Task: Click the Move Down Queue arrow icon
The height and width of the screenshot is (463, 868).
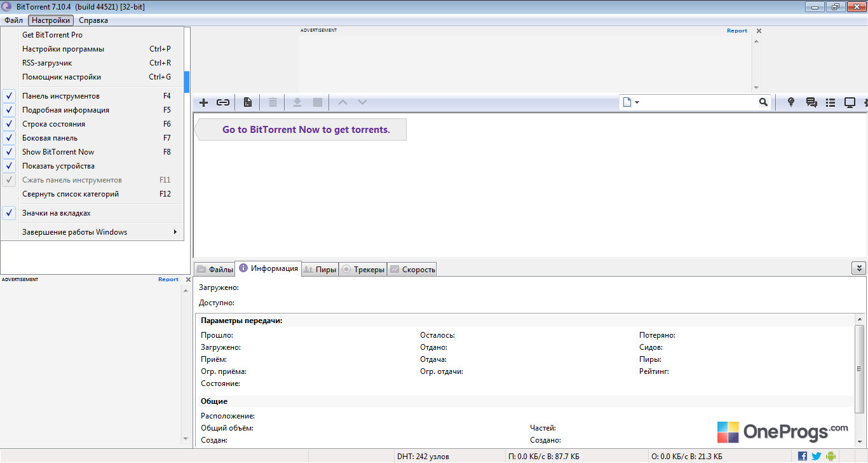Action: [x=362, y=102]
